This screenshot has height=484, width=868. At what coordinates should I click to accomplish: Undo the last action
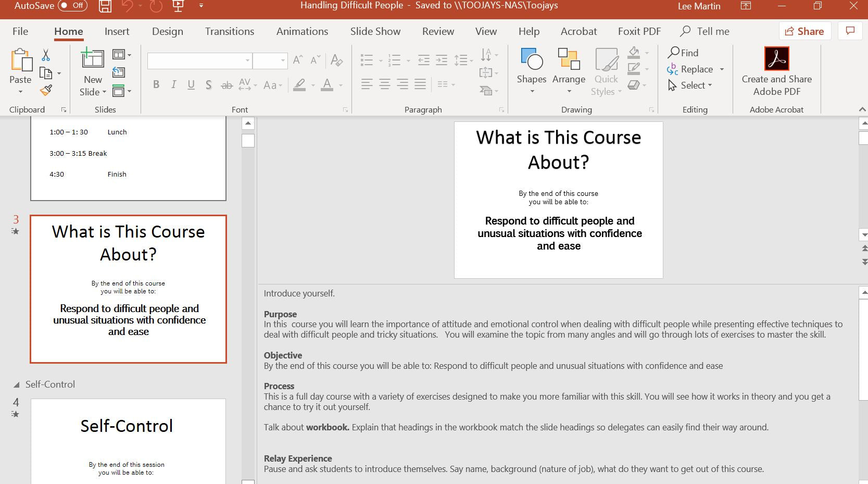pos(127,6)
